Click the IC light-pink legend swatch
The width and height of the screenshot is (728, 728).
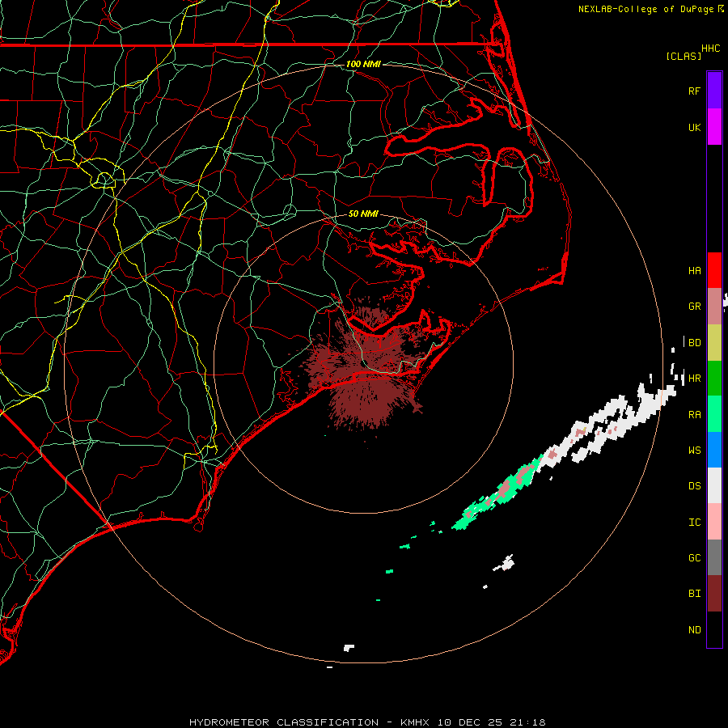(x=714, y=522)
